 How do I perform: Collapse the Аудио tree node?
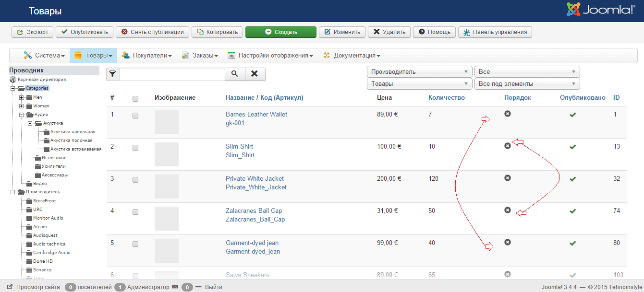click(21, 115)
